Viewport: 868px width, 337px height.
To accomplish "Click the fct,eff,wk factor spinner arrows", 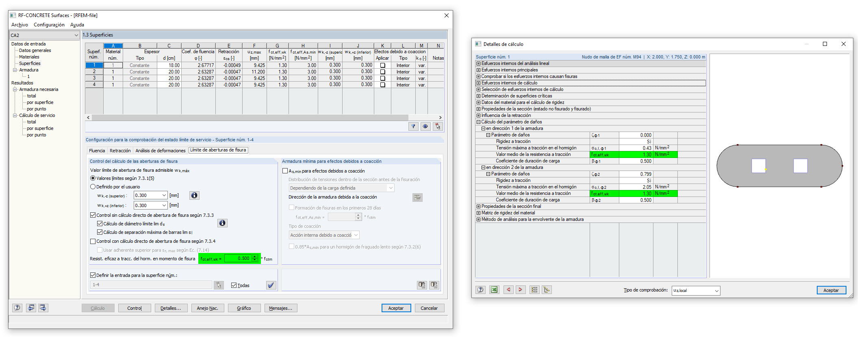I will pyautogui.click(x=255, y=258).
